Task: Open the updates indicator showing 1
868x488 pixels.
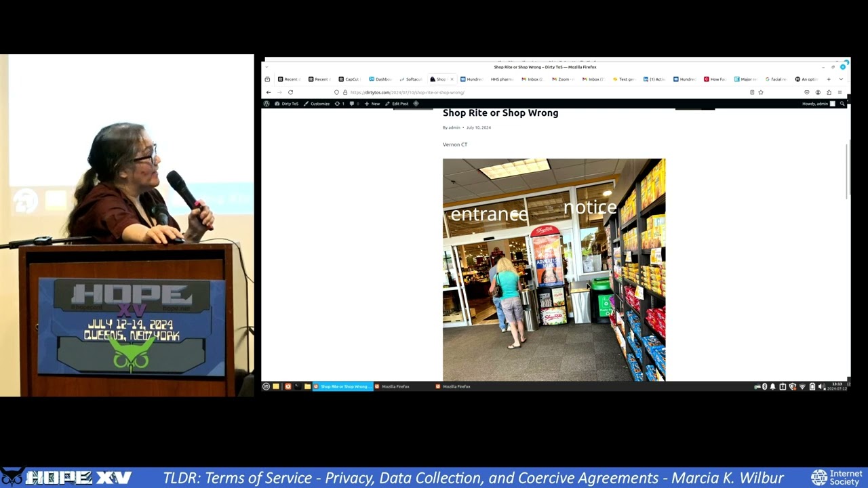Action: 340,104
